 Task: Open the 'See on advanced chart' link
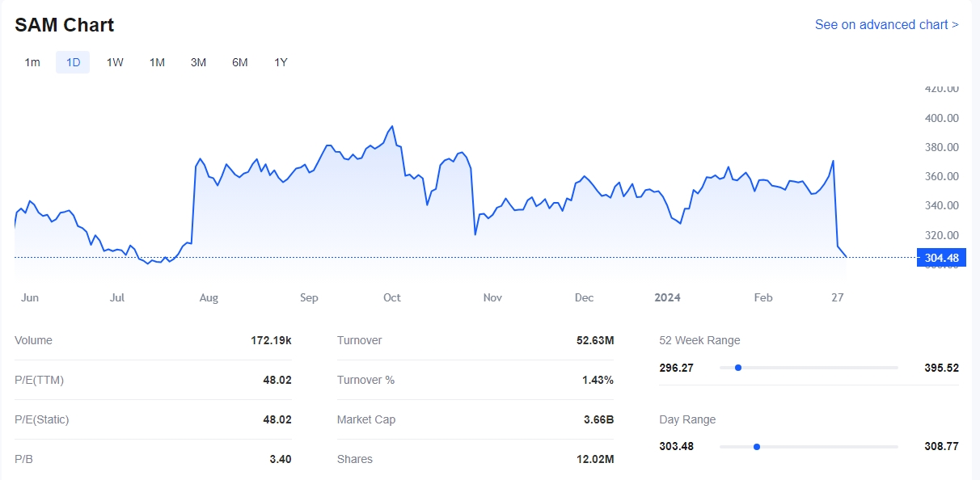coord(886,24)
